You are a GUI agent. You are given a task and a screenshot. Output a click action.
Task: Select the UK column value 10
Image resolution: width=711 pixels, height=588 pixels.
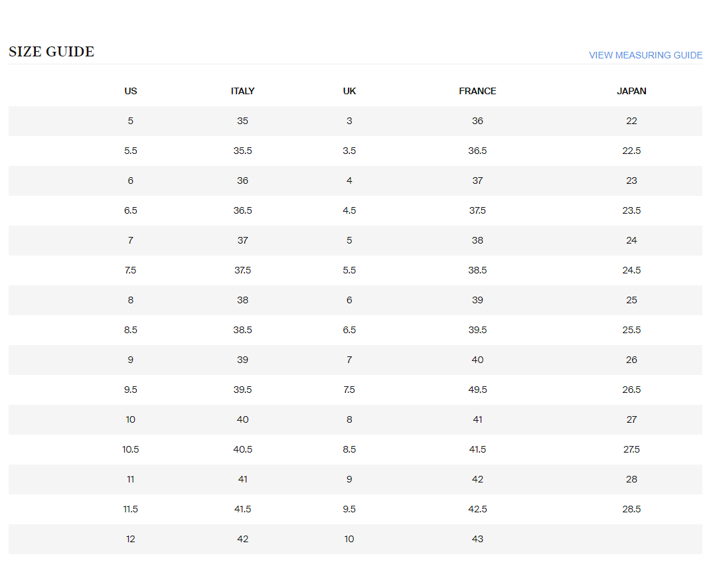click(x=349, y=539)
